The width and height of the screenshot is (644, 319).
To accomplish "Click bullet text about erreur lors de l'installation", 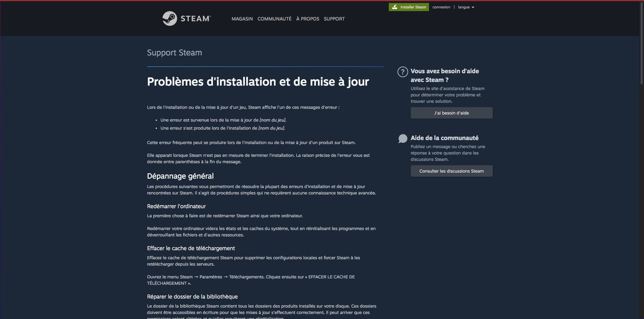I will tap(223, 128).
